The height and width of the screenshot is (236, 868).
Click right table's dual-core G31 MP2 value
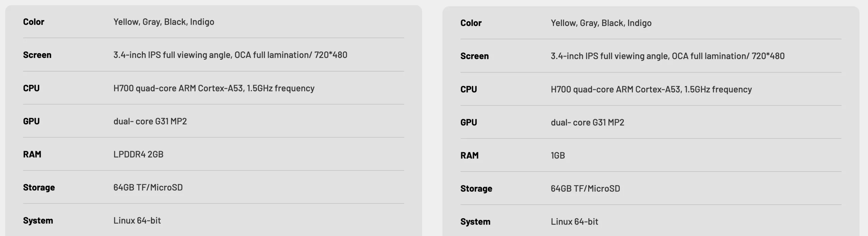coord(587,122)
